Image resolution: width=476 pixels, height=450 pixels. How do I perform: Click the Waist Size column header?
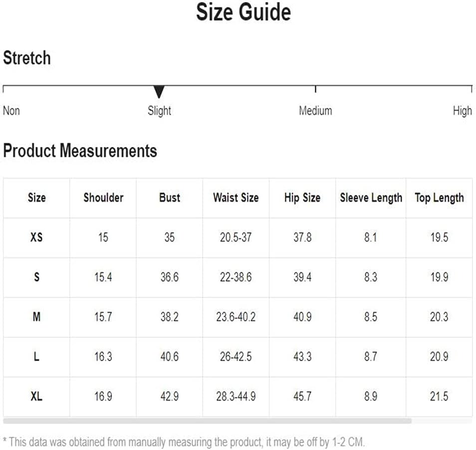pyautogui.click(x=236, y=198)
